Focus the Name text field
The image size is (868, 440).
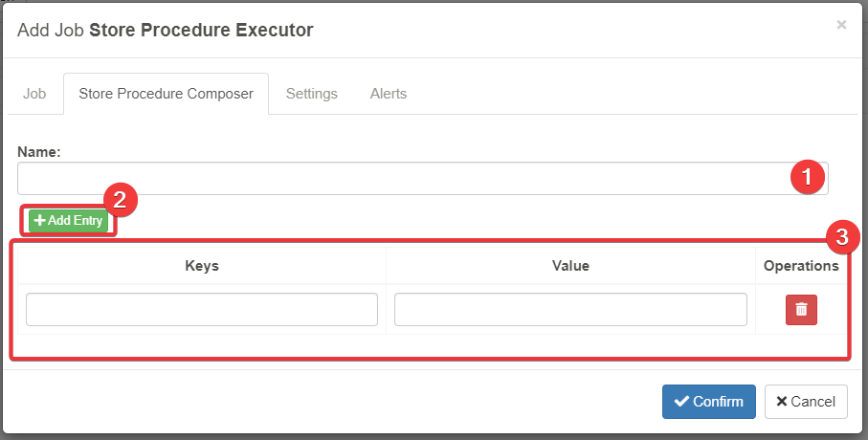click(x=402, y=178)
